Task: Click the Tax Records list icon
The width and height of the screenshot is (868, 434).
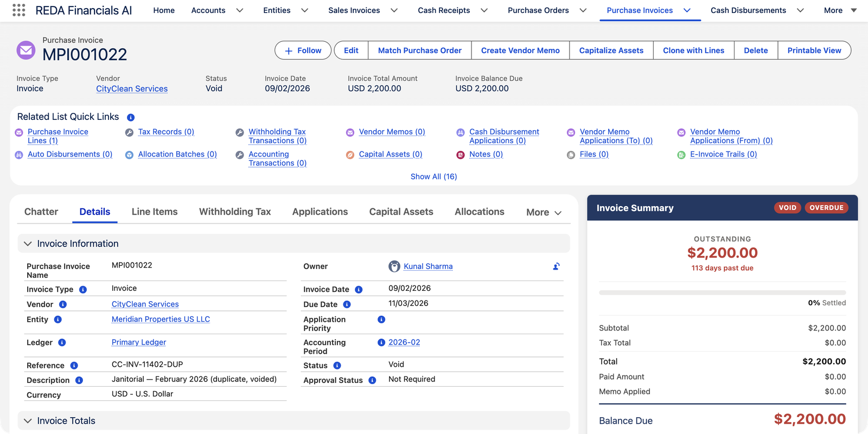Action: coord(129,132)
